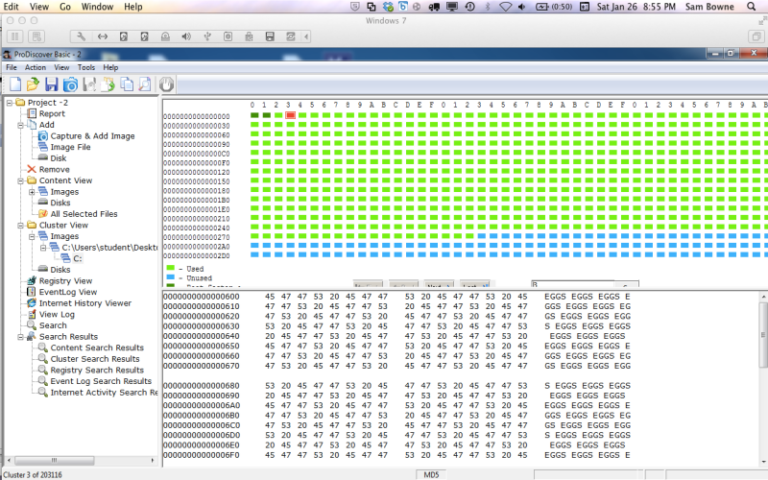Click the VM settings wrench icon
Screen dimensions: 768x480
81,36
